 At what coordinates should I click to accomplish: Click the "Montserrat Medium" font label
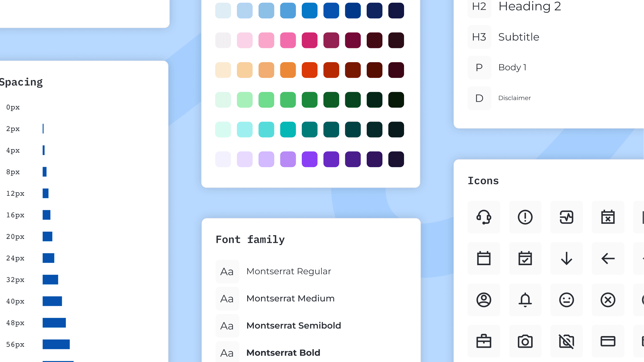290,299
